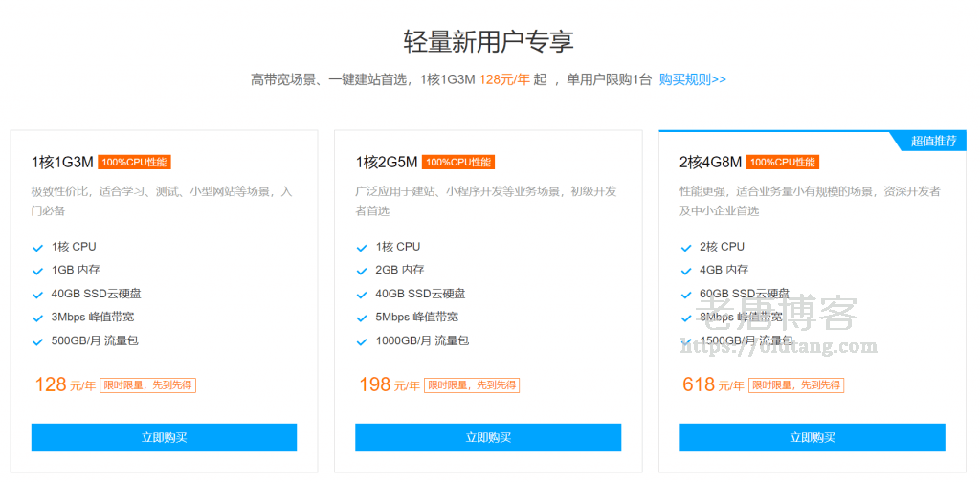980x483 pixels.
Task: Click checkmark icon beside 2核 CPU
Action: coord(686,247)
